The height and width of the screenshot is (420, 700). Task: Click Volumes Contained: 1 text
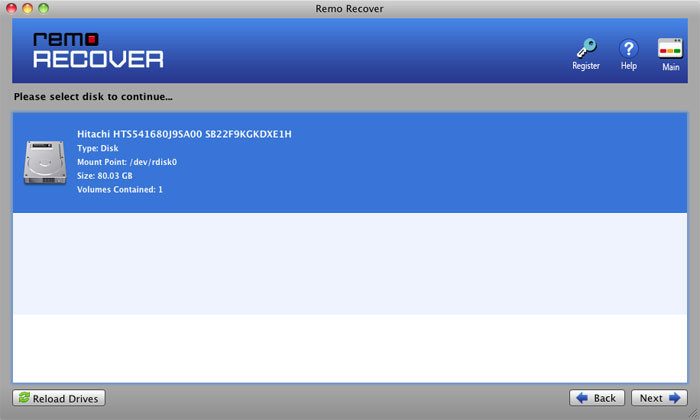[120, 190]
